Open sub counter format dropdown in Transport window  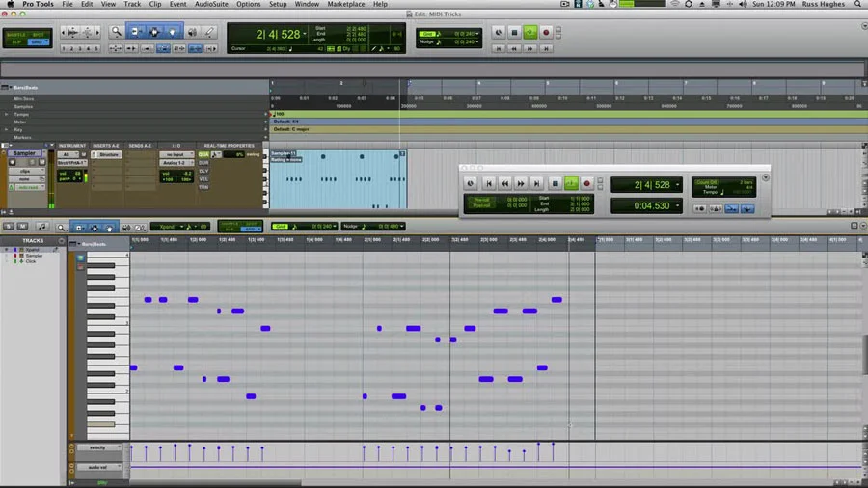678,205
